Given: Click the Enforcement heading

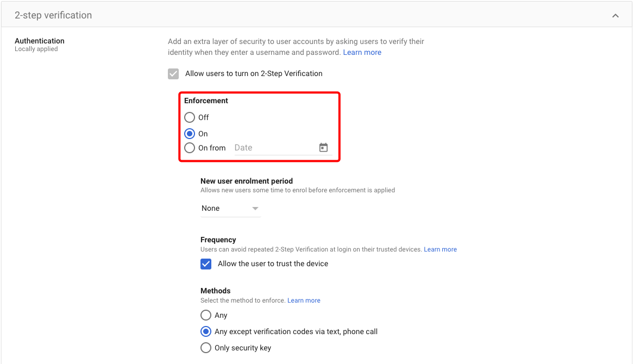Looking at the screenshot, I should 206,101.
